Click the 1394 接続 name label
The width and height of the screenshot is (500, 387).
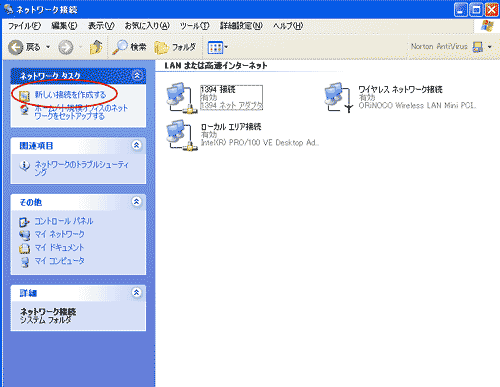click(218, 89)
